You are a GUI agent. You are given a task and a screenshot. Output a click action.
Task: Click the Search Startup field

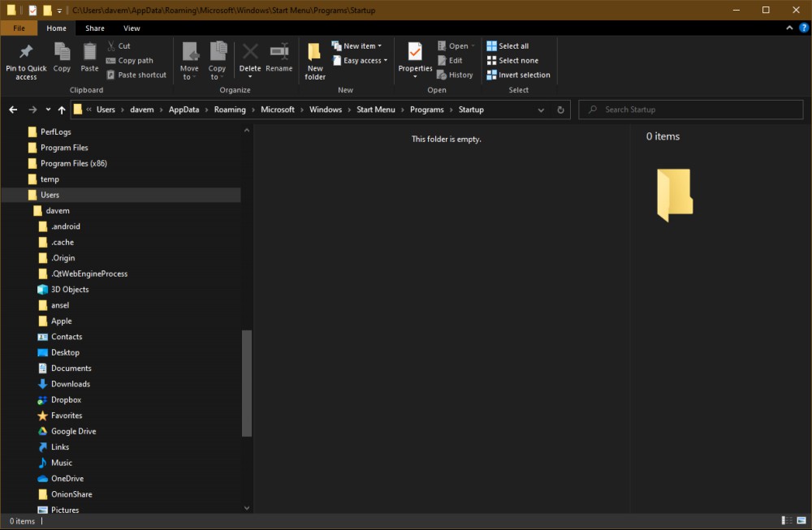click(691, 110)
